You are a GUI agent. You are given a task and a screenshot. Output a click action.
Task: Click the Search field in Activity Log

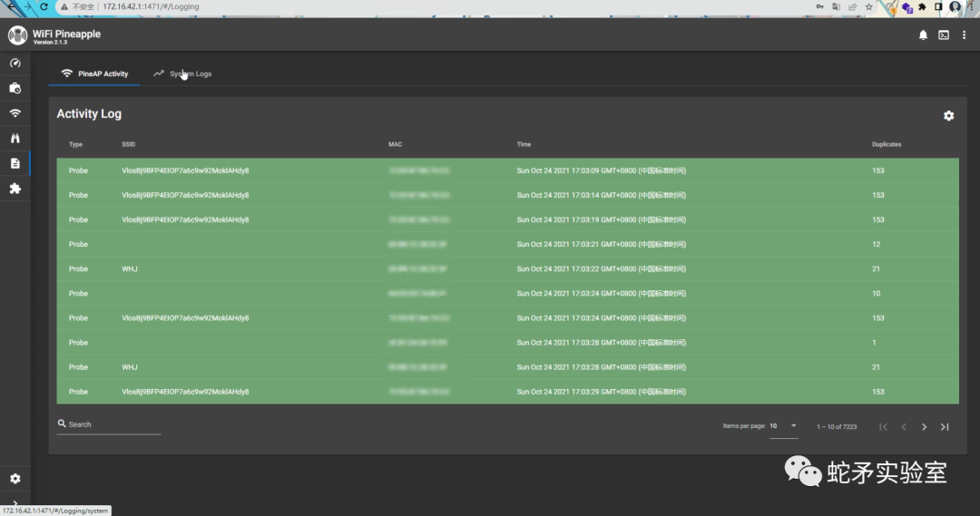point(109,424)
